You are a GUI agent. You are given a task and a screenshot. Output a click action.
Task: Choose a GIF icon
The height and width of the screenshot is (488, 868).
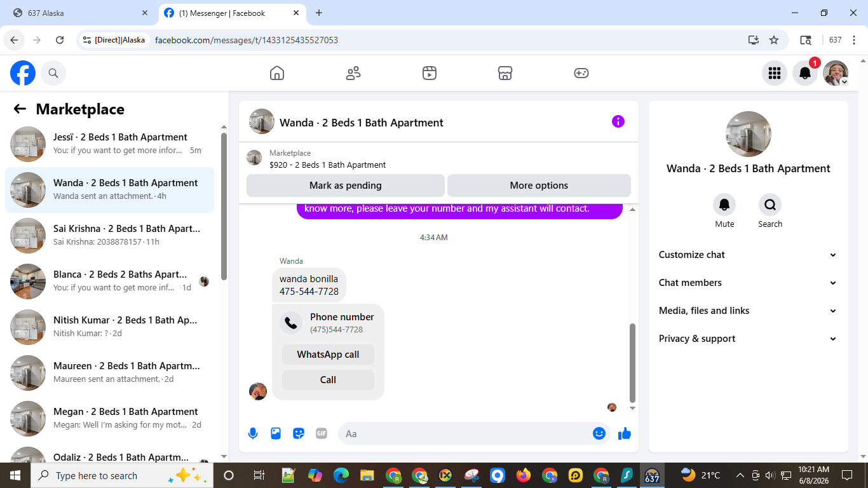[x=322, y=433]
